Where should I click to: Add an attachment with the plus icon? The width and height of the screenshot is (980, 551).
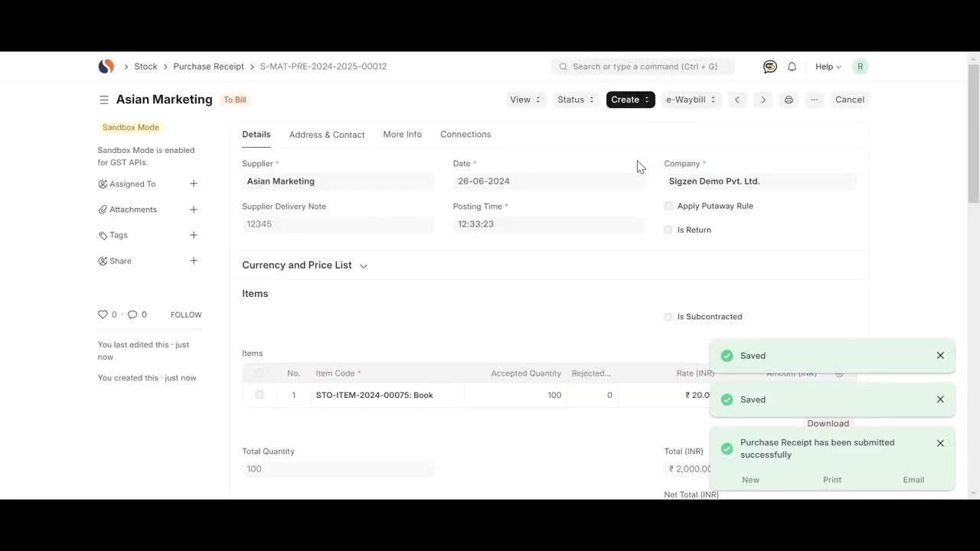point(194,210)
